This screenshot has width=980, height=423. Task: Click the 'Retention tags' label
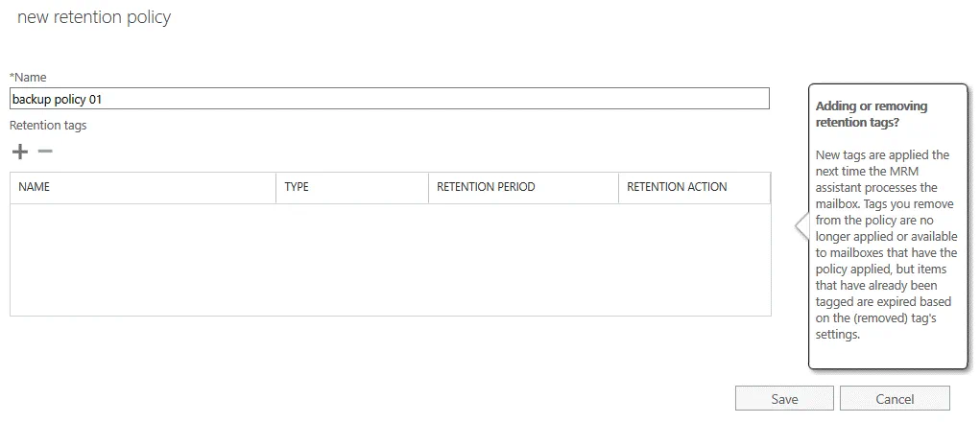[48, 125]
